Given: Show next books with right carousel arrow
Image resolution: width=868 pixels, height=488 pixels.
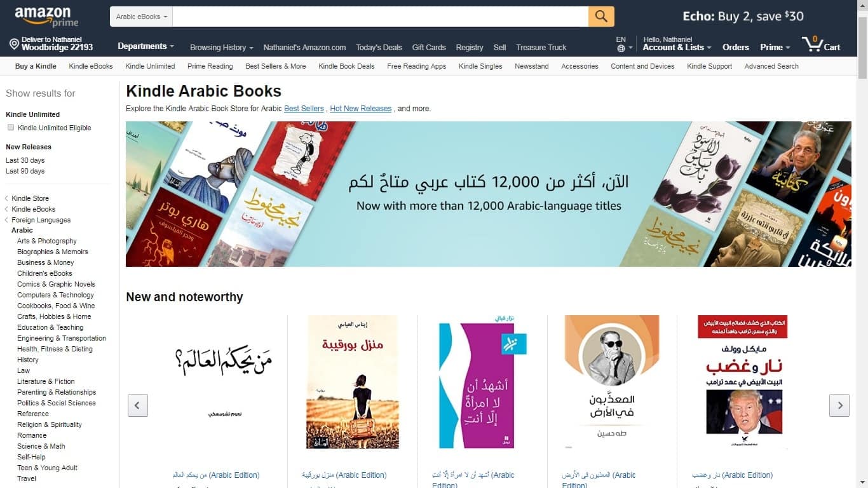Looking at the screenshot, I should (839, 405).
